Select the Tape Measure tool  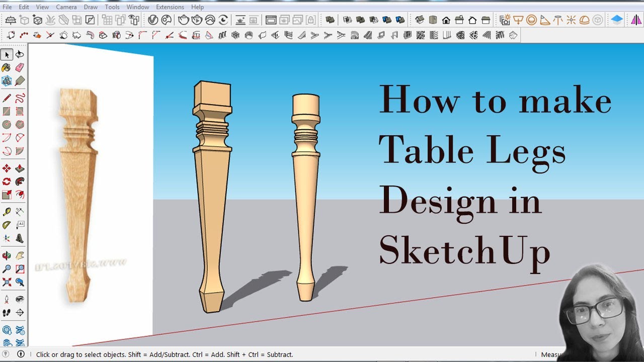tap(7, 212)
